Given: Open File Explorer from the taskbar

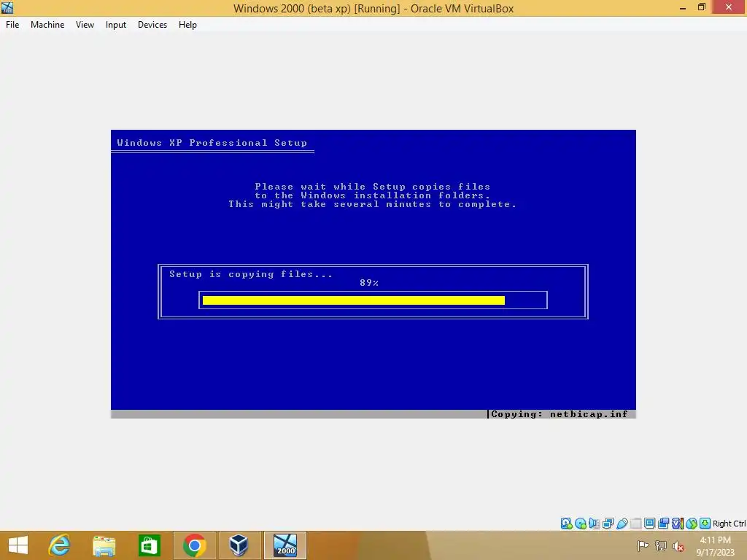Looking at the screenshot, I should tap(104, 545).
